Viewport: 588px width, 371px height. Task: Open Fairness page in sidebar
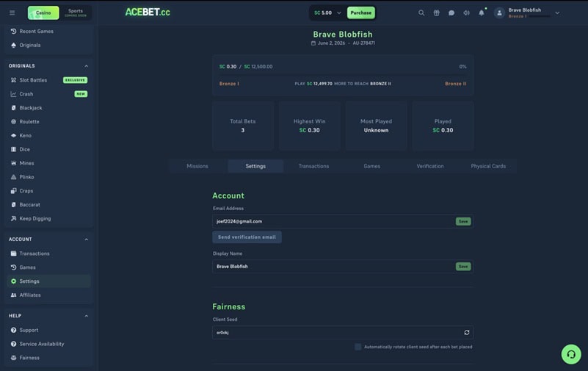pyautogui.click(x=48, y=358)
